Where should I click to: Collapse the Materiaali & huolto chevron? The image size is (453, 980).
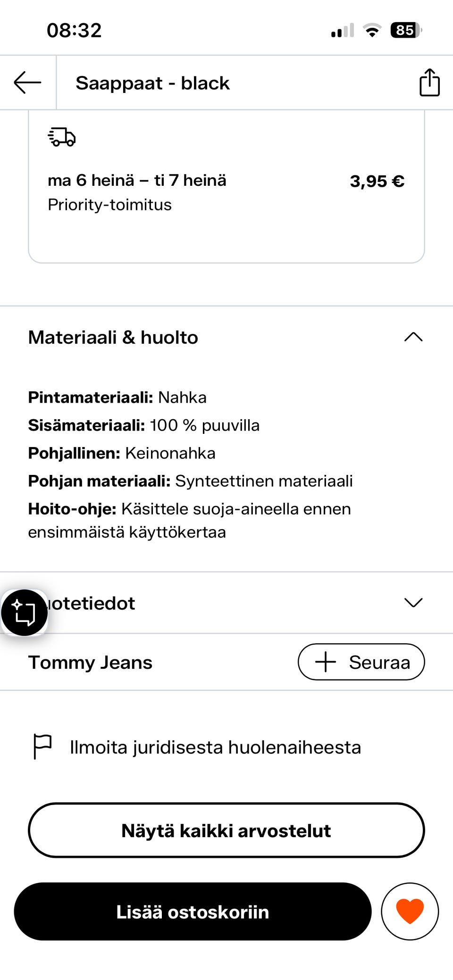413,337
